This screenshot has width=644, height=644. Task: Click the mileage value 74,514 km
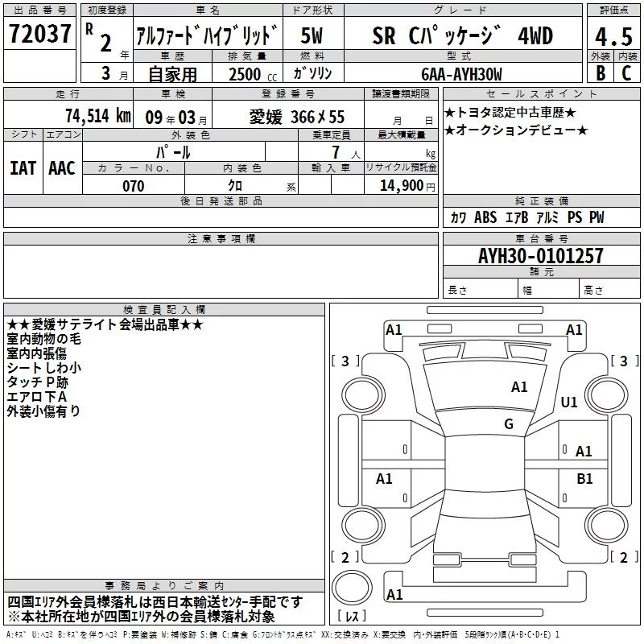point(98,116)
